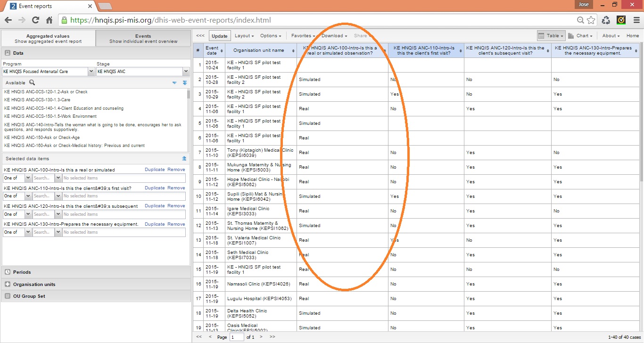Viewport: 644px width, 343px height.
Task: Bookmark the page with the star icon
Action: tap(591, 20)
